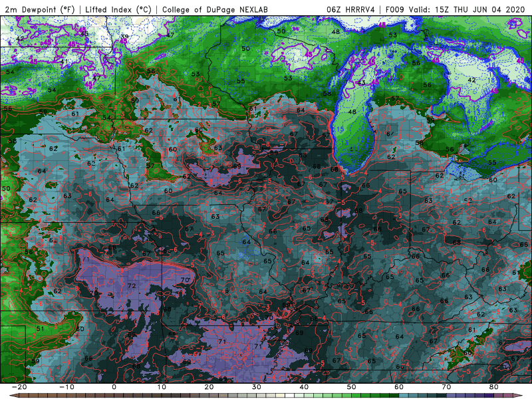The image size is (532, 399).
Task: Click the 20 value on the color scale
Action: [x=209, y=387]
